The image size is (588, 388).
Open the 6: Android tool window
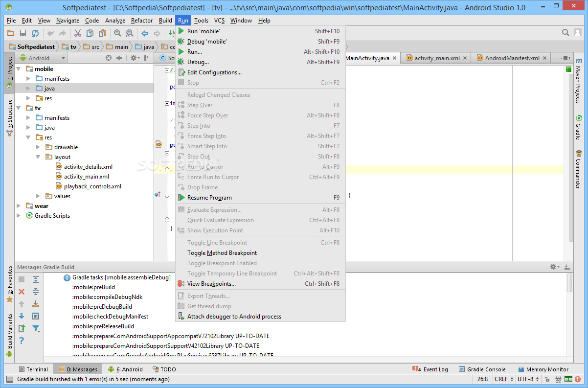(x=126, y=369)
